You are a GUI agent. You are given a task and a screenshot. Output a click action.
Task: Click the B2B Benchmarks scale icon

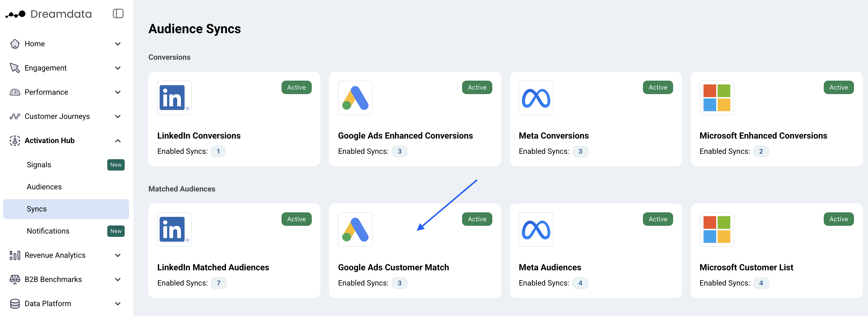15,280
